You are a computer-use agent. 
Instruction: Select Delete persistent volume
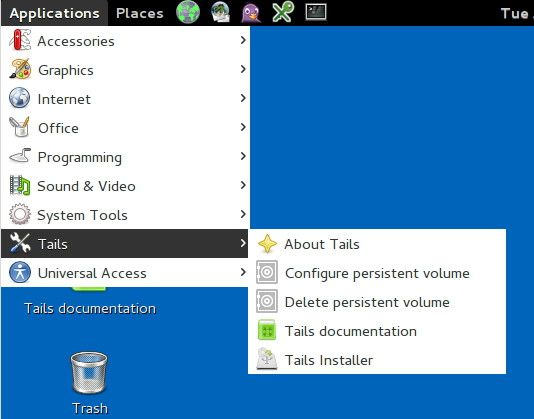[377, 302]
